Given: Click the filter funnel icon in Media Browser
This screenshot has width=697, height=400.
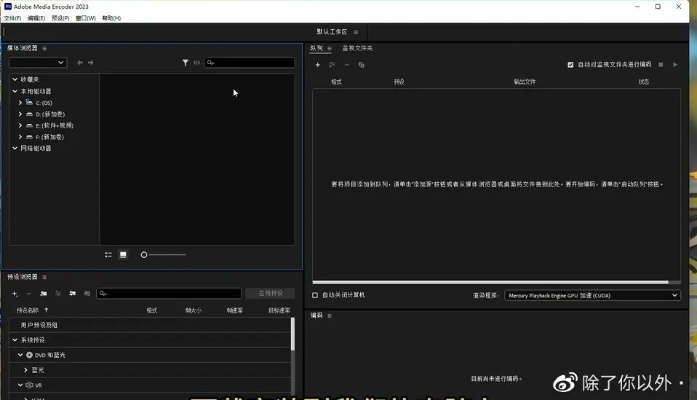Looking at the screenshot, I should click(x=185, y=62).
